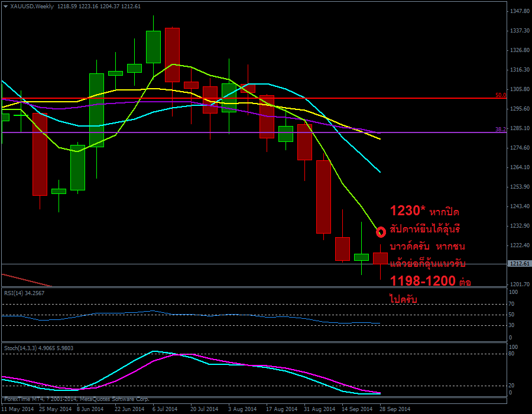Viewport: 532px width, 414px height.
Task: Click the 38.2 Fibonacci level label
Action: (500, 130)
